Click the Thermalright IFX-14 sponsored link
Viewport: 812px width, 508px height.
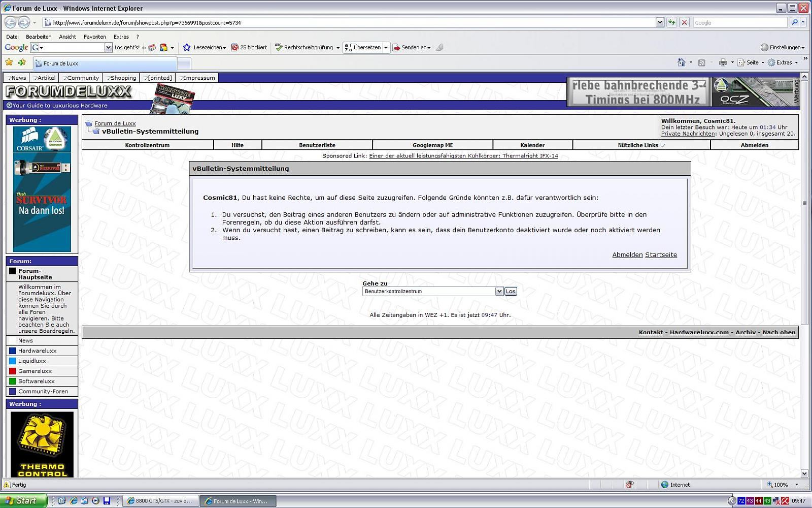tap(463, 156)
